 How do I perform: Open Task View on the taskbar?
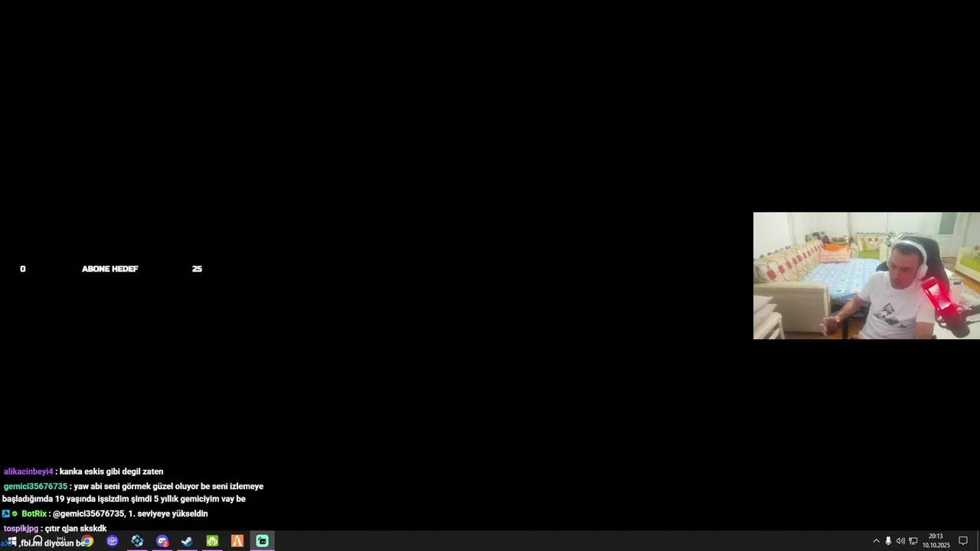click(x=61, y=541)
